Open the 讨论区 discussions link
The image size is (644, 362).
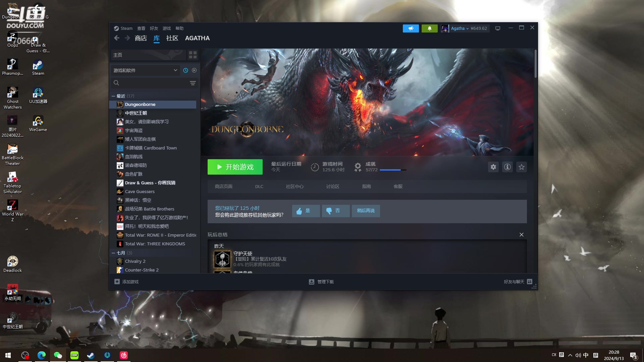click(x=333, y=187)
